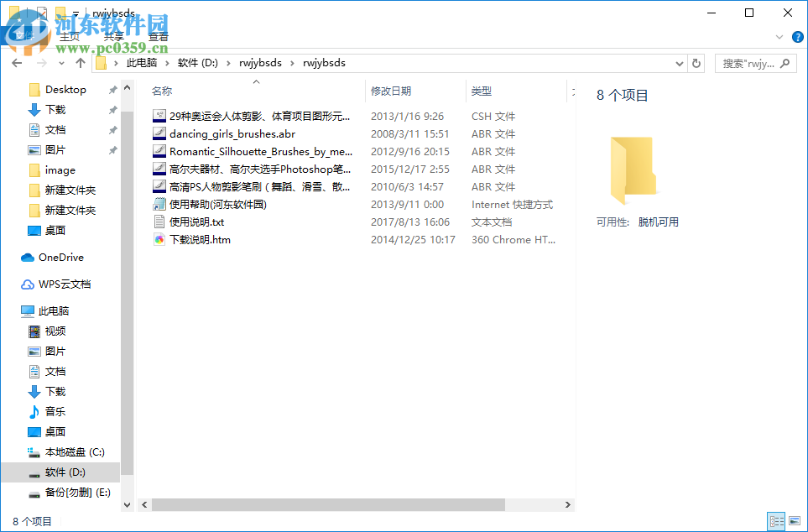Expand the address bar history dropdown
The image size is (808, 532).
click(x=678, y=63)
